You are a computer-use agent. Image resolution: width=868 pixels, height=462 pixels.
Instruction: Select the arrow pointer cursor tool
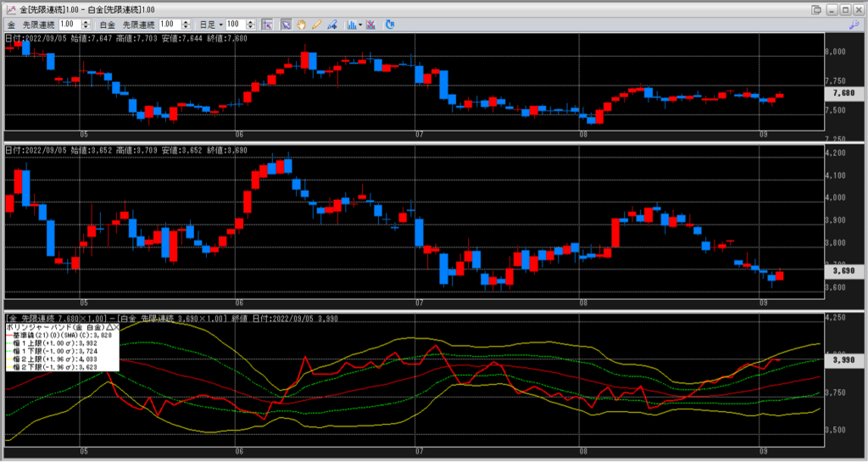tap(286, 25)
